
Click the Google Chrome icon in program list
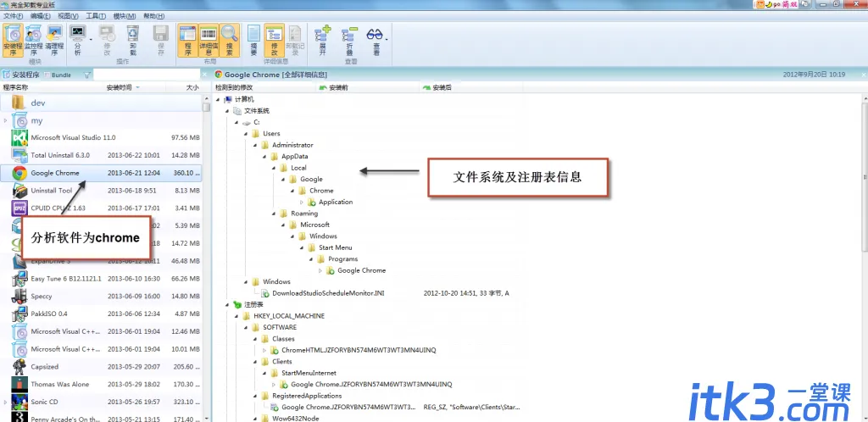pyautogui.click(x=19, y=173)
